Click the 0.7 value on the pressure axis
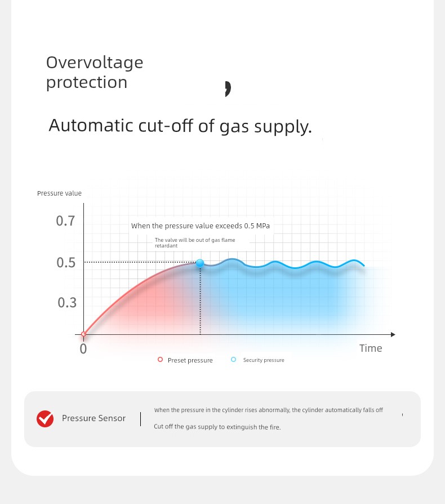Image resolution: width=445 pixels, height=504 pixels. (x=65, y=221)
